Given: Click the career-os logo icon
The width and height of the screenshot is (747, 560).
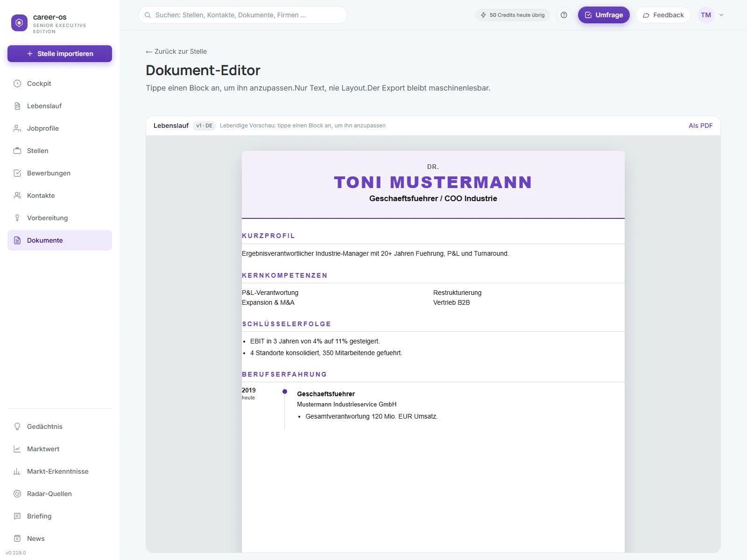Looking at the screenshot, I should 19,23.
